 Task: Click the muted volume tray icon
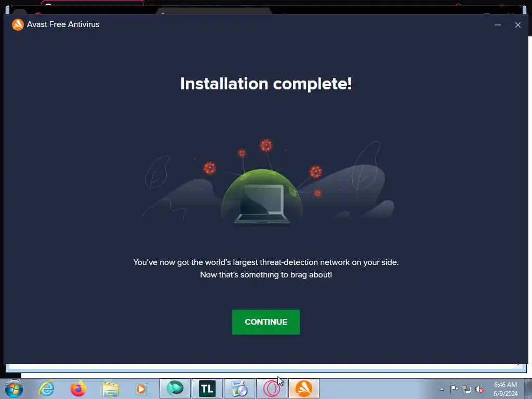coord(480,390)
